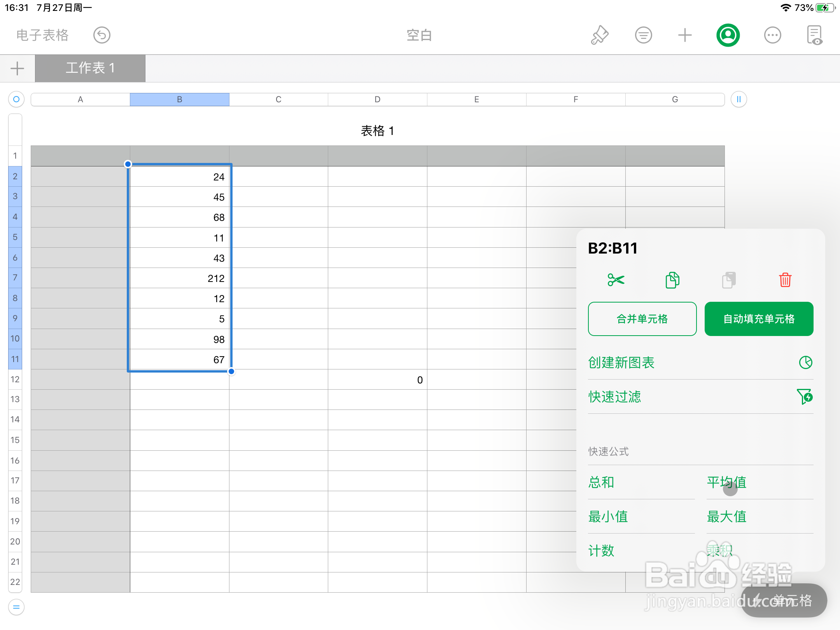Screen dimensions: 840x630
Task: Apply the 总和 quick formula
Action: [x=601, y=482]
